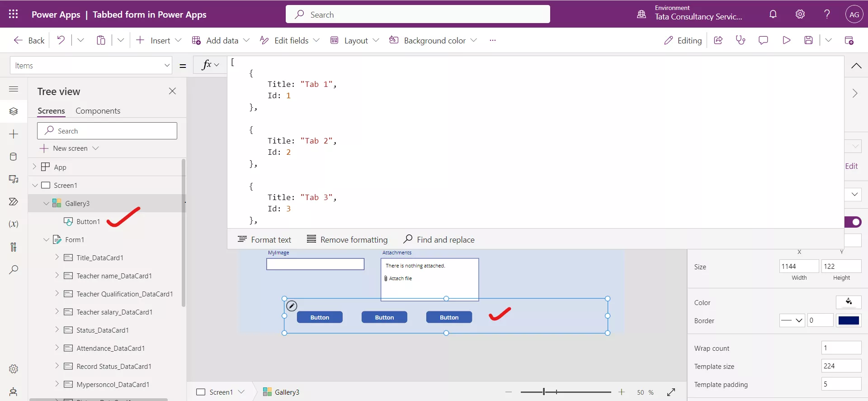
Task: Preview the app with Play icon
Action: (x=786, y=40)
